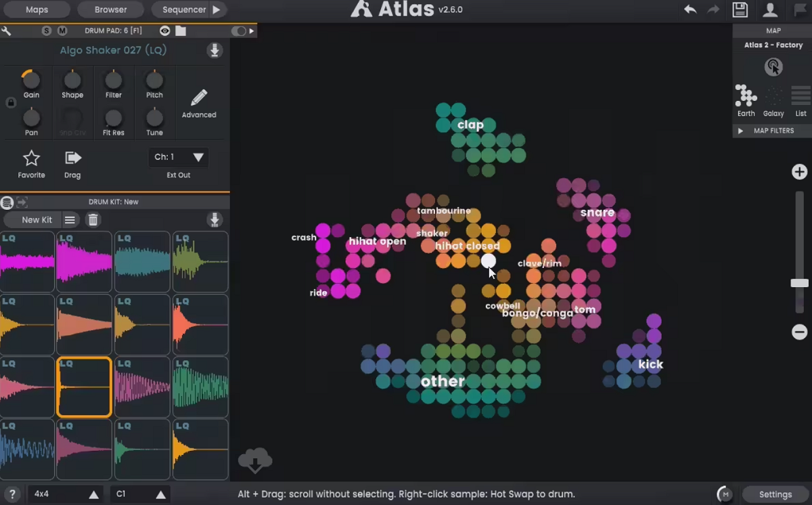Download the Algo Shaker 027 sample
The height and width of the screenshot is (505, 812).
[x=215, y=51]
